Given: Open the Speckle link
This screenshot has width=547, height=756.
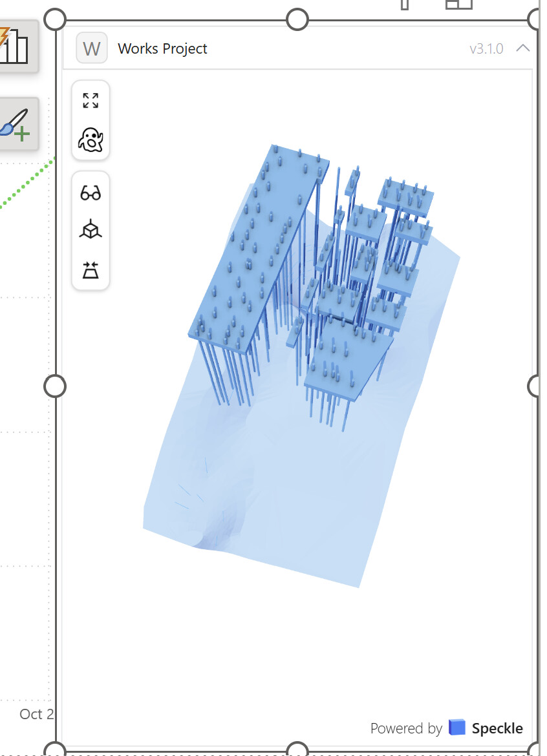Looking at the screenshot, I should coord(497,728).
